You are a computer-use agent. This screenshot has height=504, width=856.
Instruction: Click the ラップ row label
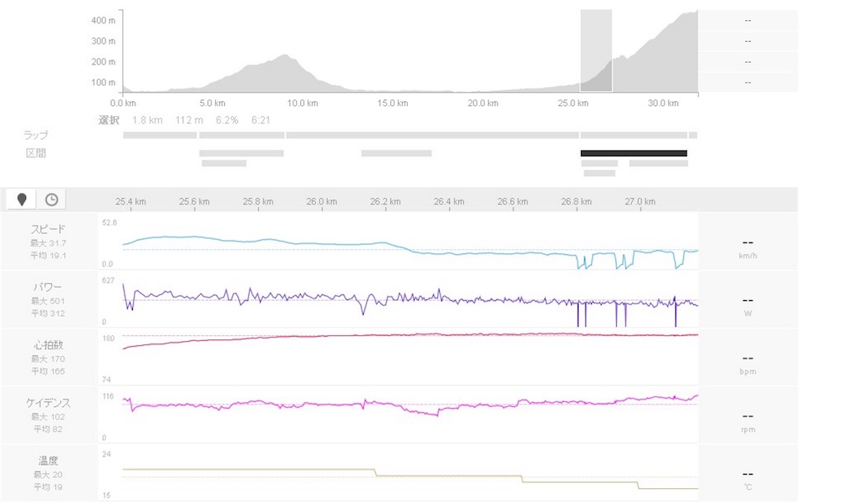pos(35,135)
